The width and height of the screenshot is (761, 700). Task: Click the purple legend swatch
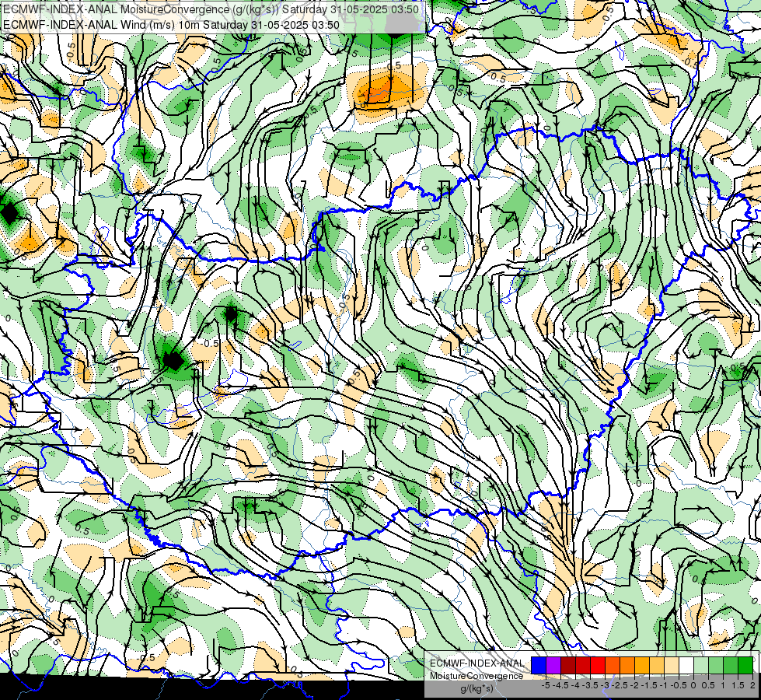click(553, 665)
